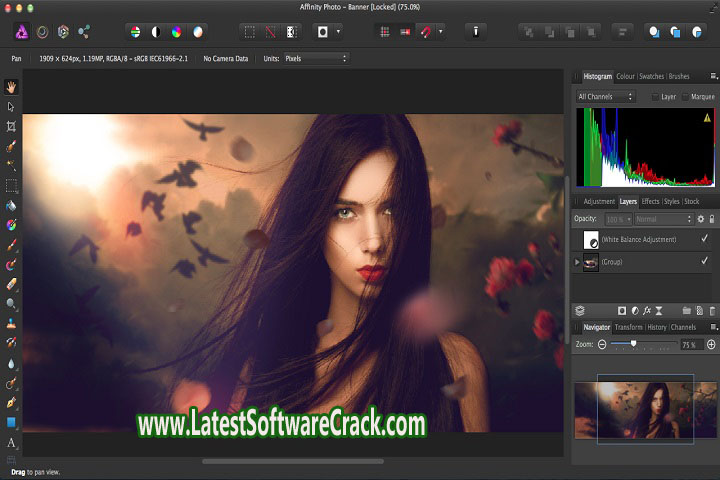Select the Artistic Text tool
This screenshot has width=720, height=480.
[x=11, y=442]
